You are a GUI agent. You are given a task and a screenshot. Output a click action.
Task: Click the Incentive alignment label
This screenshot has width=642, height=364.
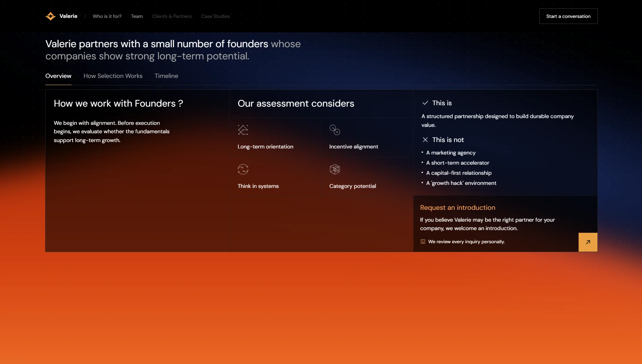pos(354,147)
